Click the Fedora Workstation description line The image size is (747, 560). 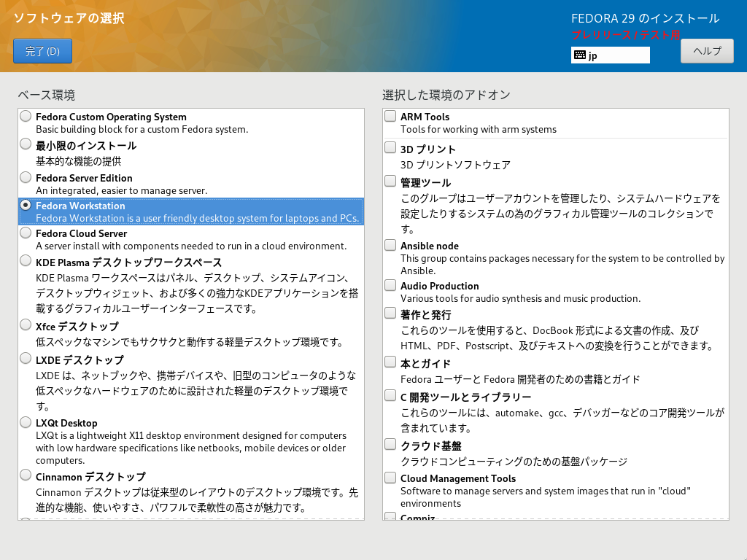pyautogui.click(x=197, y=219)
